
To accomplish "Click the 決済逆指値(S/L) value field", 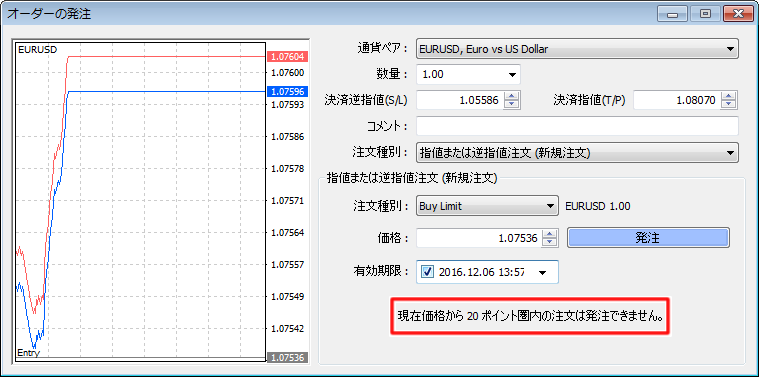I will click(x=460, y=101).
